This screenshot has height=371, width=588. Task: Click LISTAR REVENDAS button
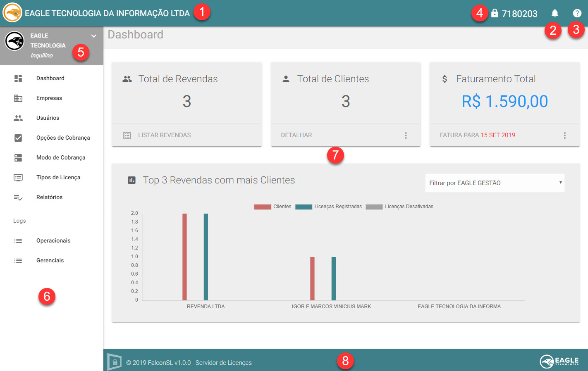click(x=165, y=135)
